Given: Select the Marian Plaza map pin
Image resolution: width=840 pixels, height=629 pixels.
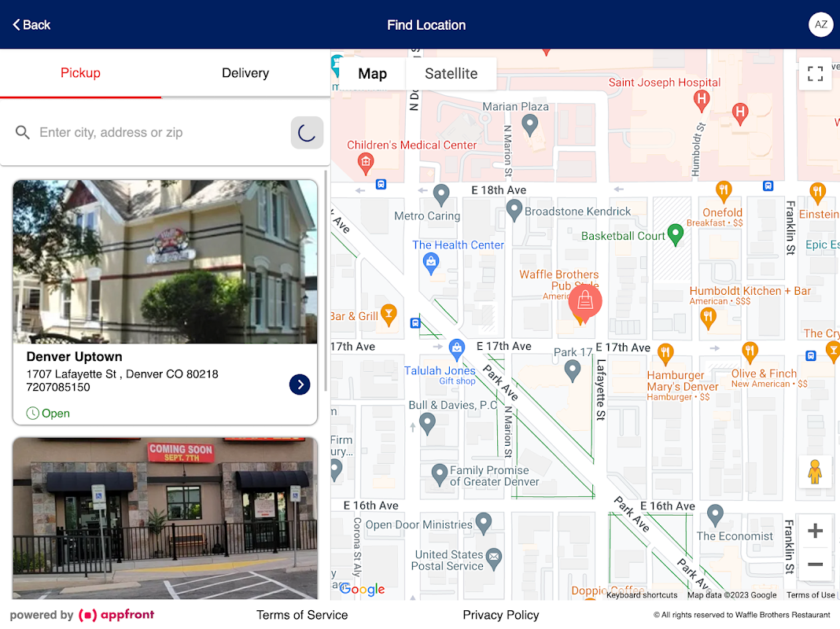Looking at the screenshot, I should click(x=530, y=125).
